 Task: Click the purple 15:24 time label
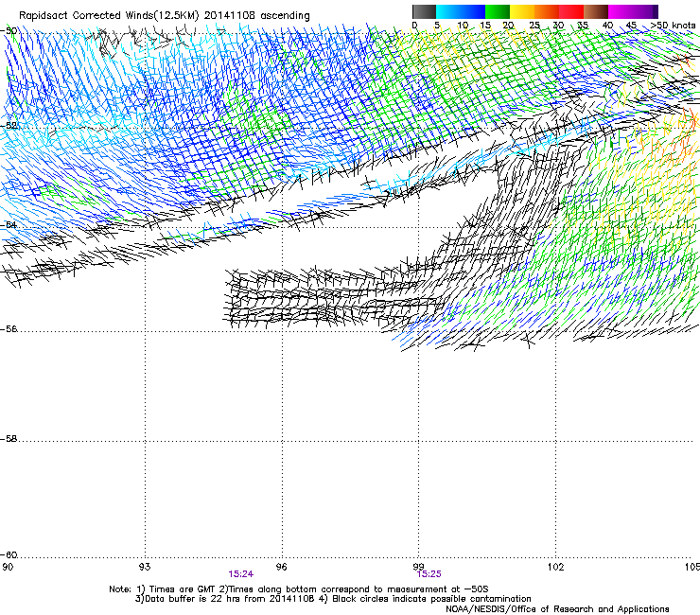tap(240, 574)
